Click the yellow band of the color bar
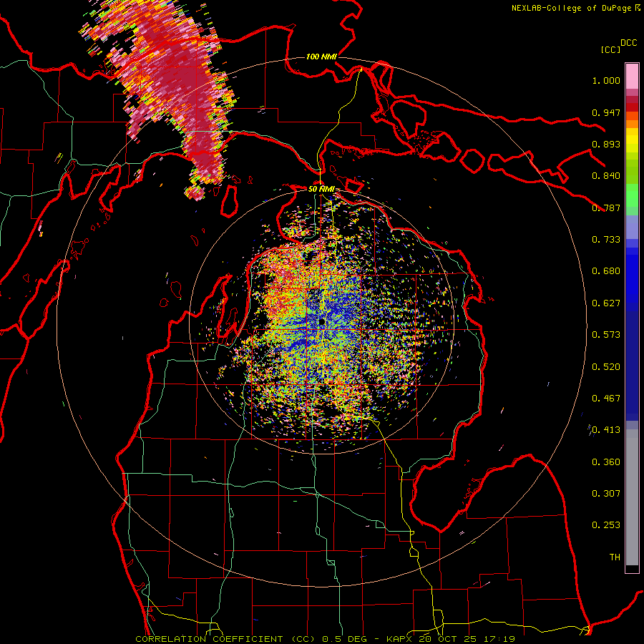The height and width of the screenshot is (644, 644). click(x=632, y=141)
